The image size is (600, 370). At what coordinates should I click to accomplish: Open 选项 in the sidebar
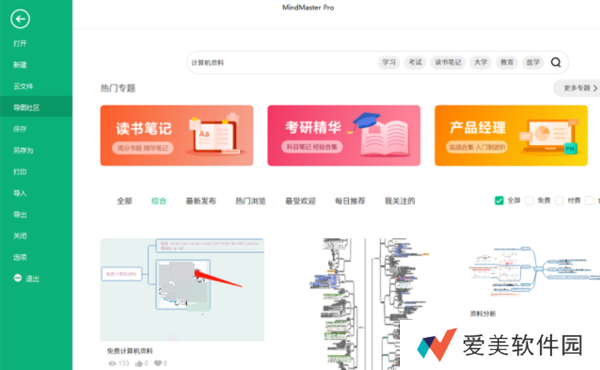pyautogui.click(x=20, y=258)
